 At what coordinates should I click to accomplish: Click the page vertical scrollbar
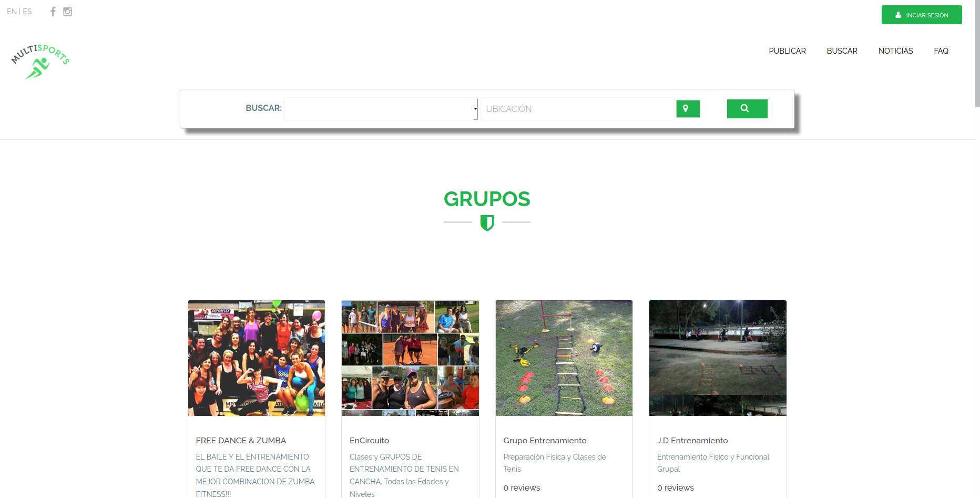pos(977,54)
